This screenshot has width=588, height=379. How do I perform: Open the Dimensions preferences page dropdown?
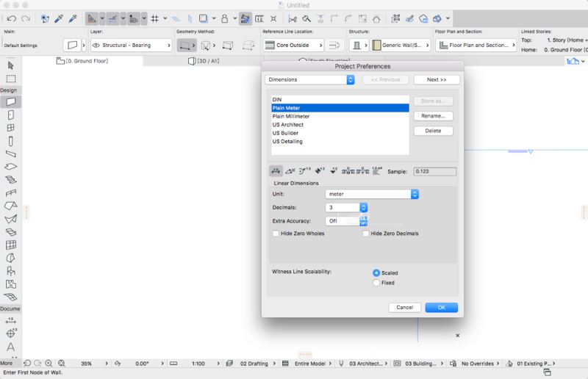pos(309,79)
